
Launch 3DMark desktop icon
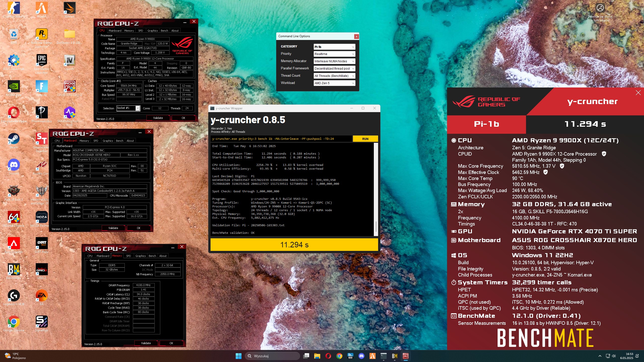pyautogui.click(x=69, y=10)
